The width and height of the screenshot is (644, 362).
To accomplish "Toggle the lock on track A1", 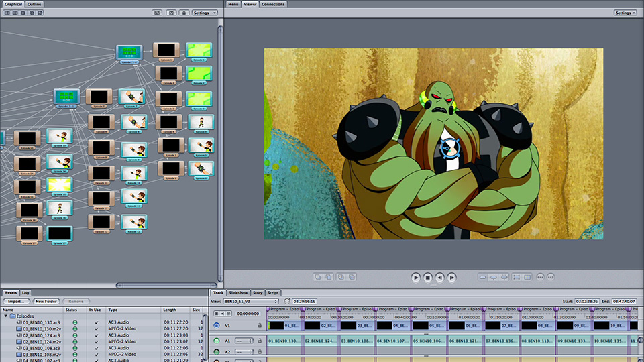I will pyautogui.click(x=260, y=341).
